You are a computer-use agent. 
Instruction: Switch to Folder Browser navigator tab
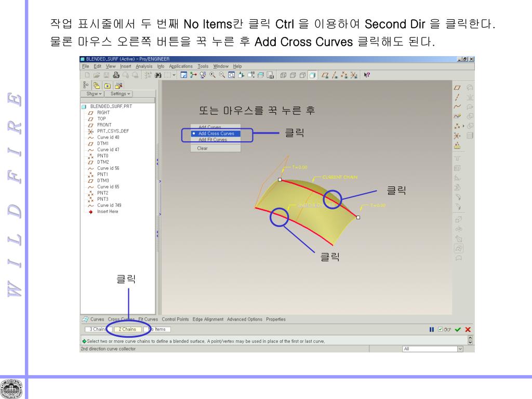click(x=97, y=85)
